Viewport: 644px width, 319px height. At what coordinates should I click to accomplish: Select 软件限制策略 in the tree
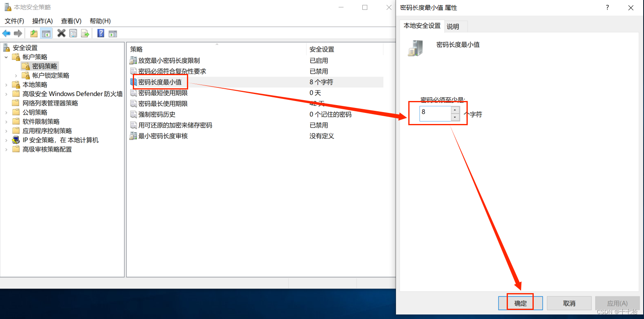pos(41,122)
